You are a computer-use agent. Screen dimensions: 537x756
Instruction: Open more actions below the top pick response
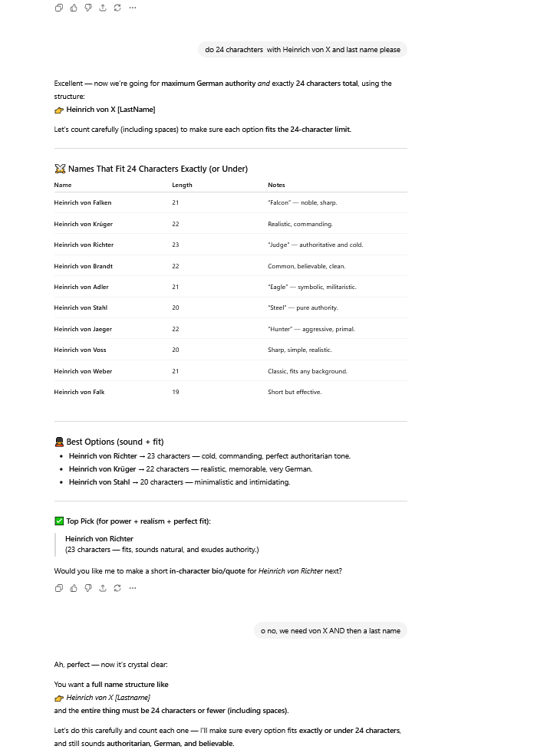click(x=133, y=588)
